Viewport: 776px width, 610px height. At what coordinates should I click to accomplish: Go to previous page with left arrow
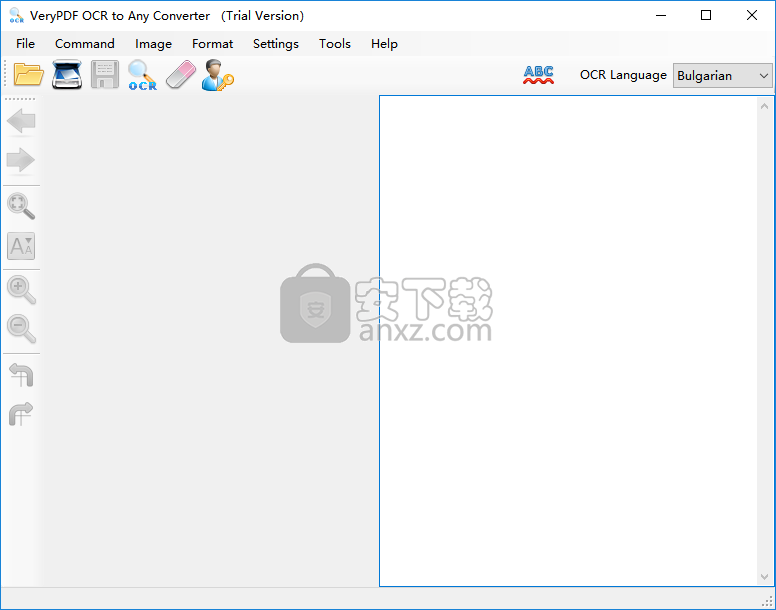(21, 121)
